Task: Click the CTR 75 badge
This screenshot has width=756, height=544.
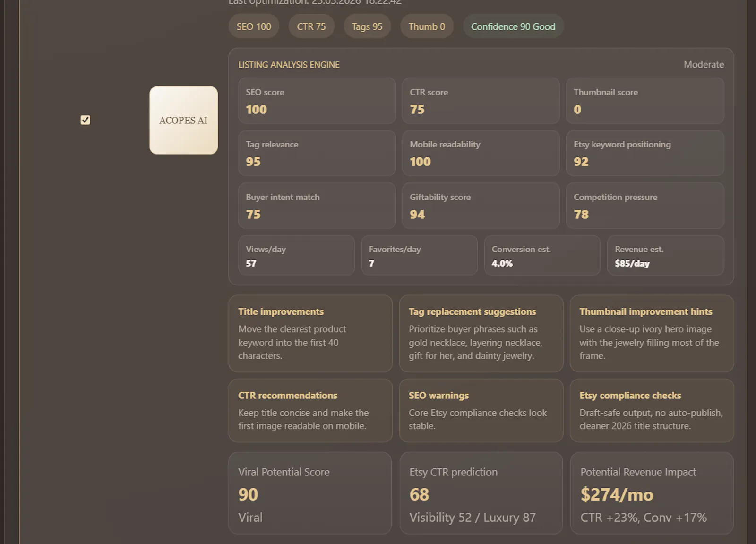Action: (311, 26)
